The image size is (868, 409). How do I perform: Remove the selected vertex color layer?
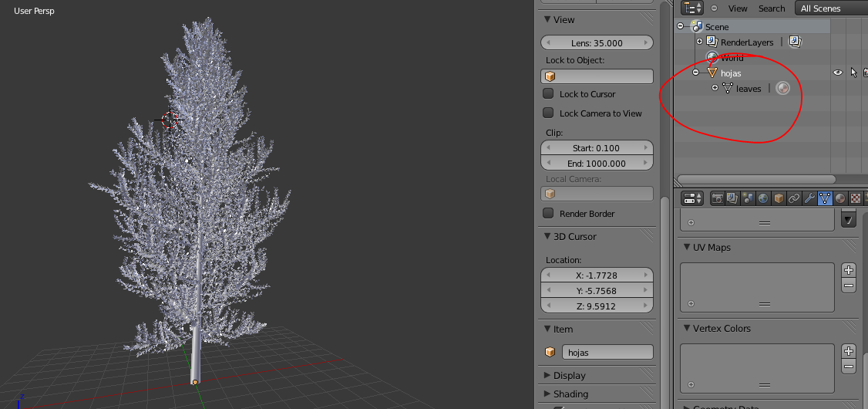[849, 367]
